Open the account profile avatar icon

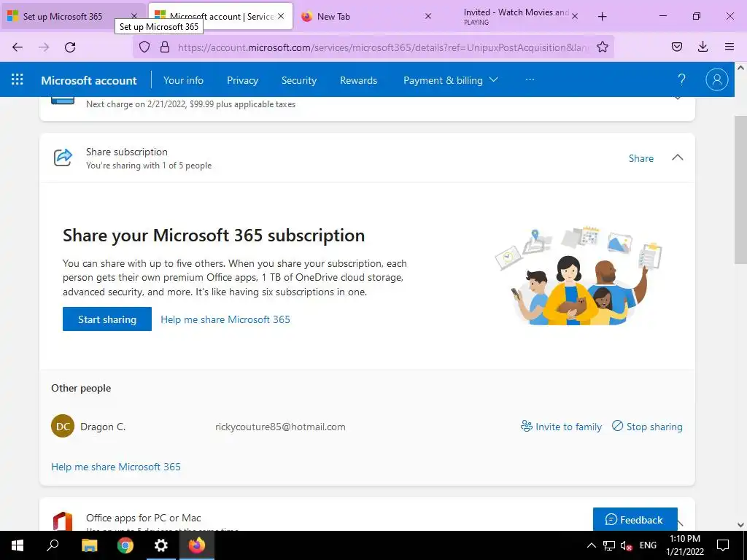click(x=716, y=79)
